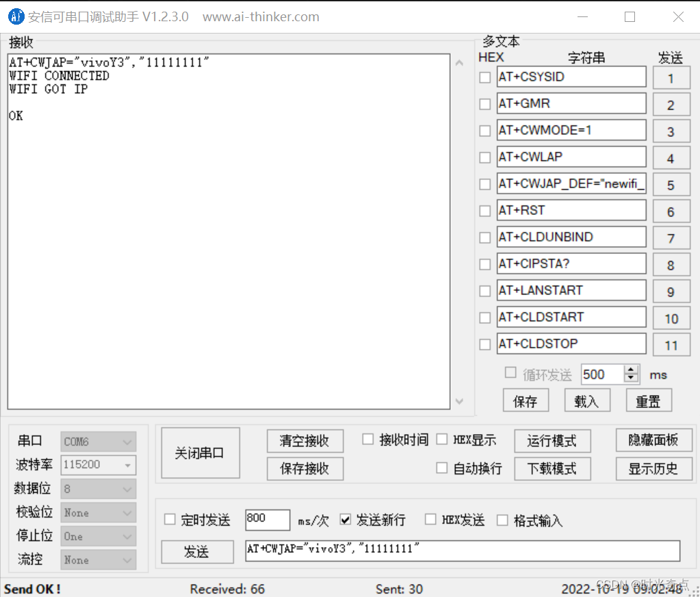Viewport: 700px width, 597px height.
Task: Decrease the 500 ms loop interval spinner
Action: [630, 378]
